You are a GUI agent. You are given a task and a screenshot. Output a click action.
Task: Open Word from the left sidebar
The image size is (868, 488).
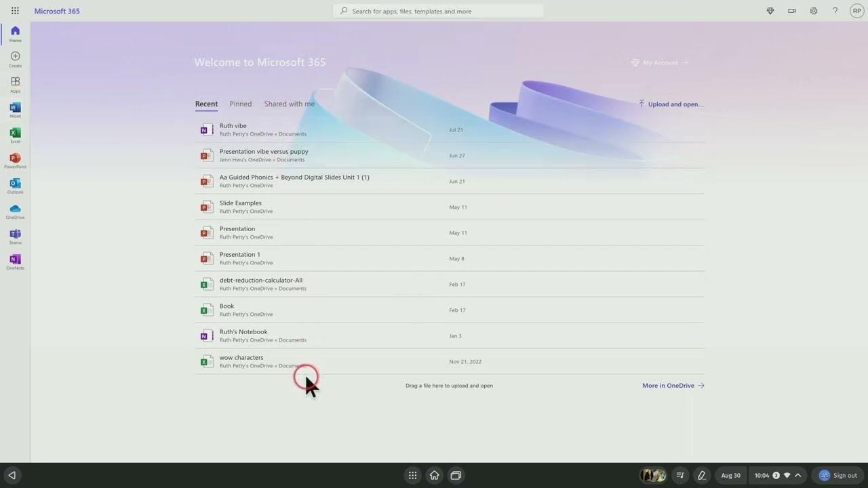15,110
